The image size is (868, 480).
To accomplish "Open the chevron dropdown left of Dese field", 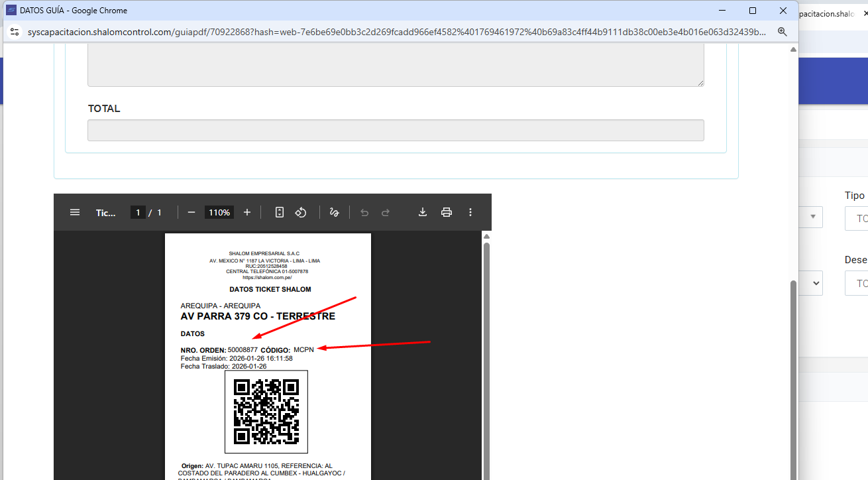I will (x=812, y=282).
